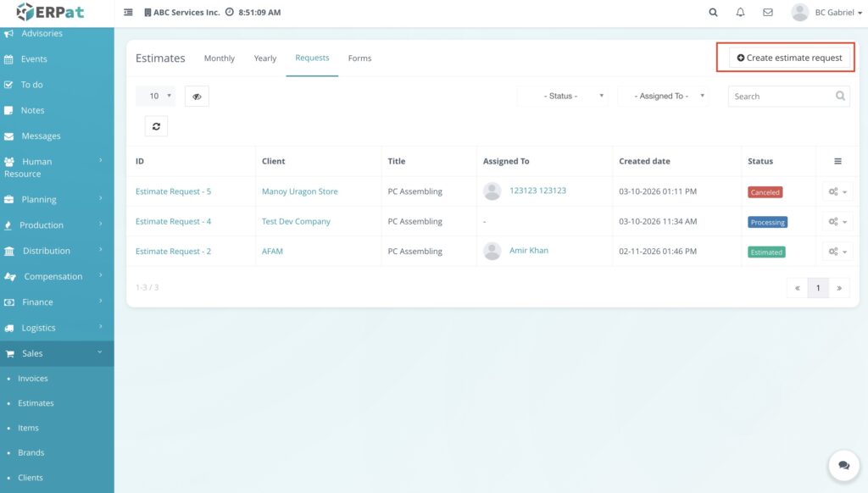
Task: Open actions gear for Estimate Request - 5
Action: coord(837,192)
